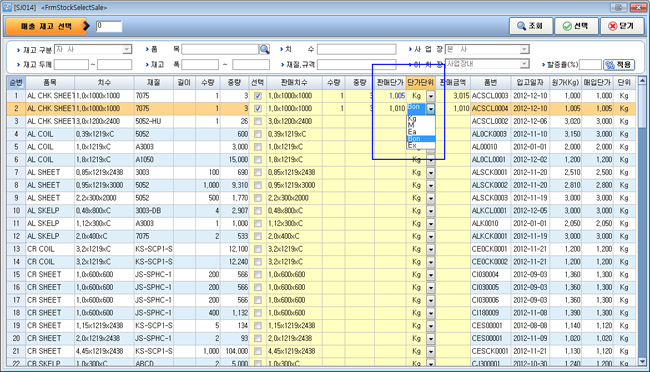Image resolution: width=650 pixels, height=372 pixels.
Task: Check the 선택 box for AL SHEET 0.85x1219x2438
Action: coord(258,173)
